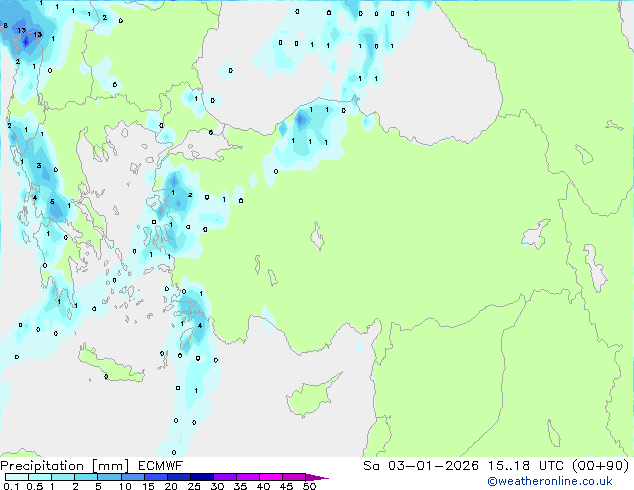The image size is (634, 490).
Task: Pick the 30–35 mm purple legend swatch
Action: [225, 477]
